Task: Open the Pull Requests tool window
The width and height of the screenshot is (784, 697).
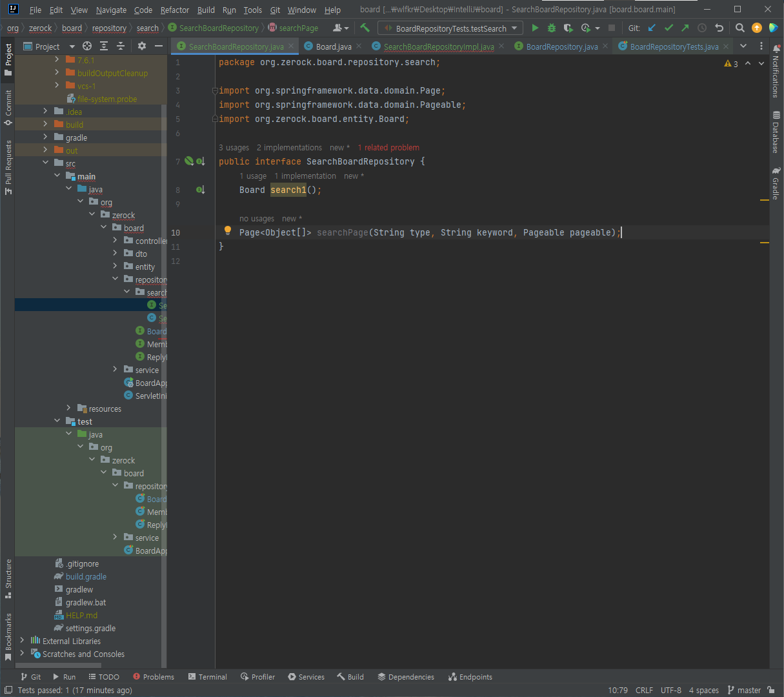Action: pyautogui.click(x=8, y=167)
